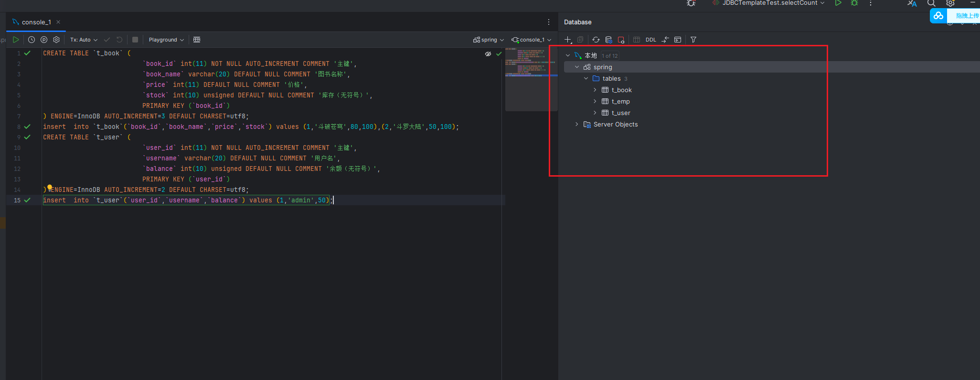Click the bug icon left of the run configuration
The height and width of the screenshot is (380, 980).
click(x=691, y=3)
